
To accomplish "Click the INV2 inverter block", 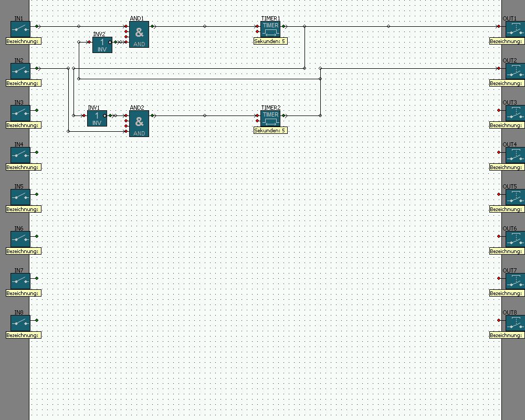I will (102, 45).
